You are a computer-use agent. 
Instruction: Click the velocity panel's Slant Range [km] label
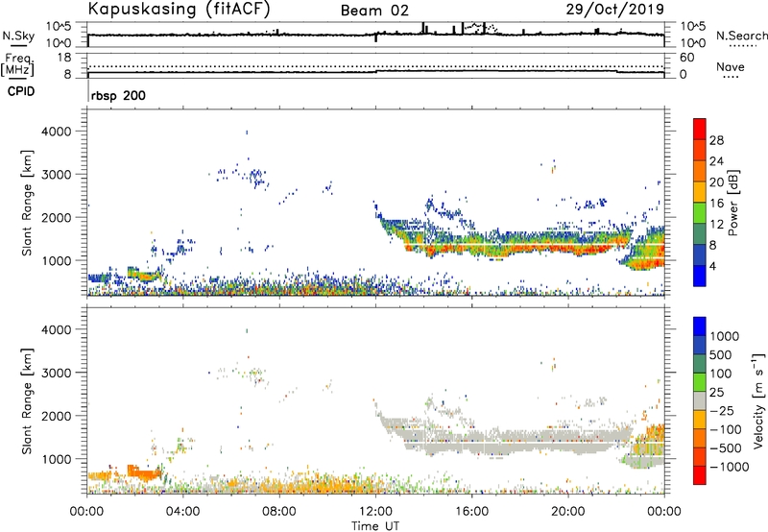[x=27, y=401]
